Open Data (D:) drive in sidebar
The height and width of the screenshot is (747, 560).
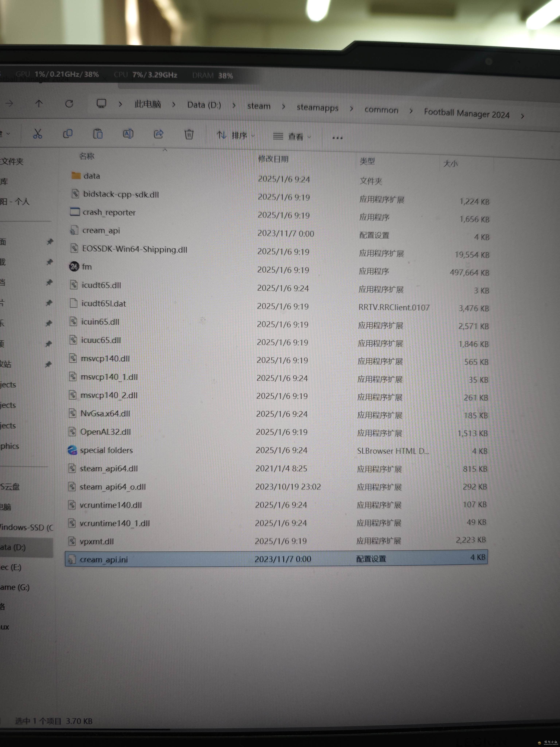point(13,547)
